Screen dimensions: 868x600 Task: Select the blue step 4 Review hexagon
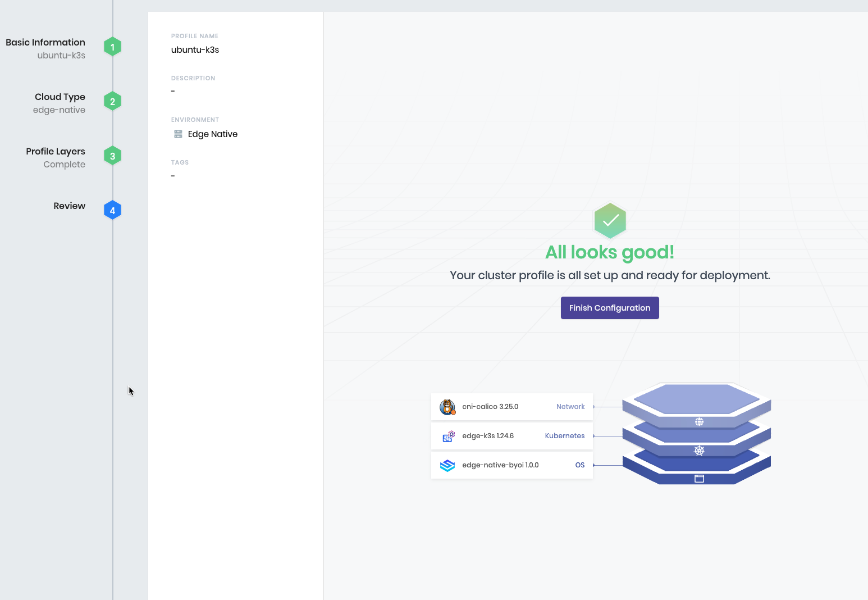tap(112, 211)
